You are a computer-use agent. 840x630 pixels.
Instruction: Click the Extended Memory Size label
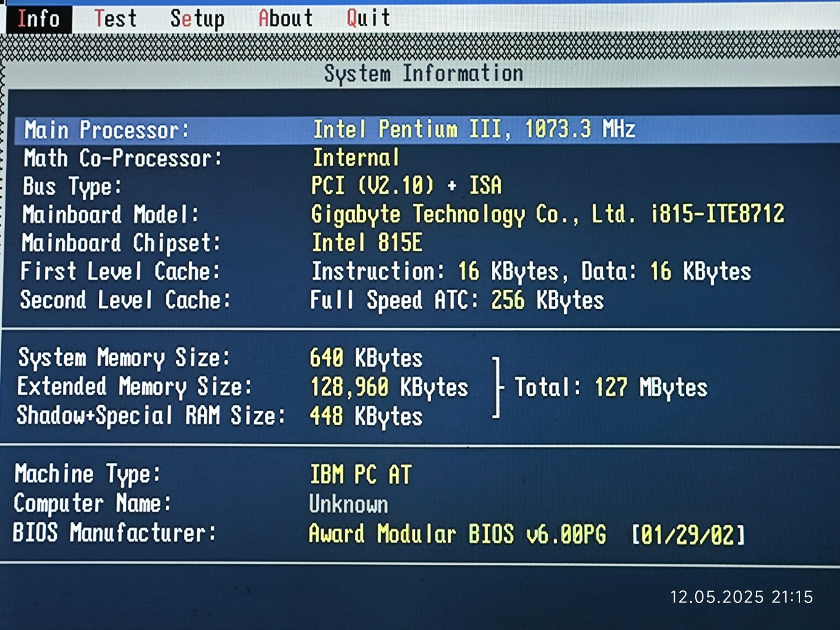click(x=134, y=387)
